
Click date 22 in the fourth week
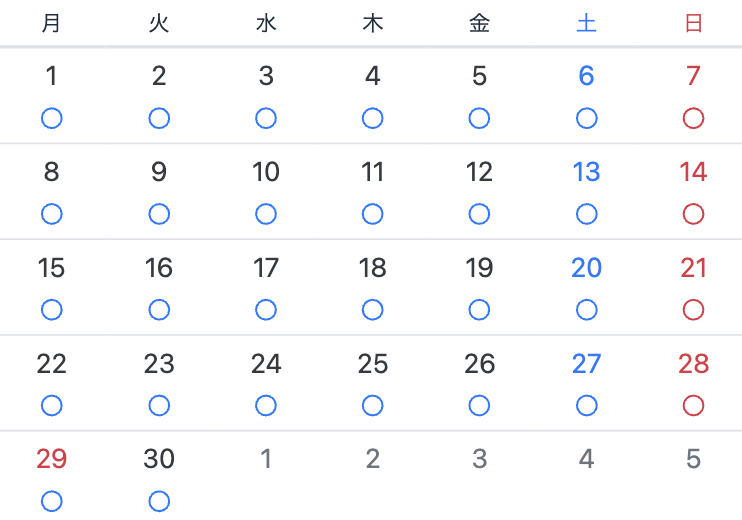click(x=52, y=364)
